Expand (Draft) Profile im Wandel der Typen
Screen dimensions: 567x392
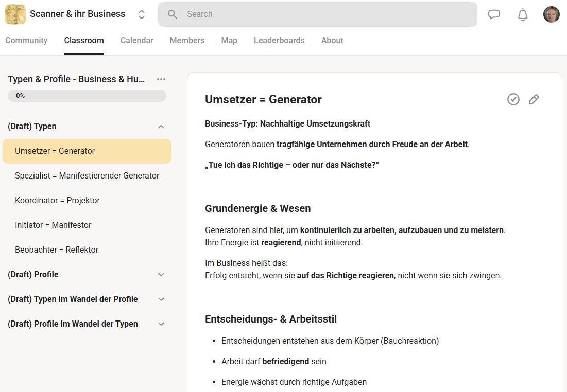pos(161,324)
